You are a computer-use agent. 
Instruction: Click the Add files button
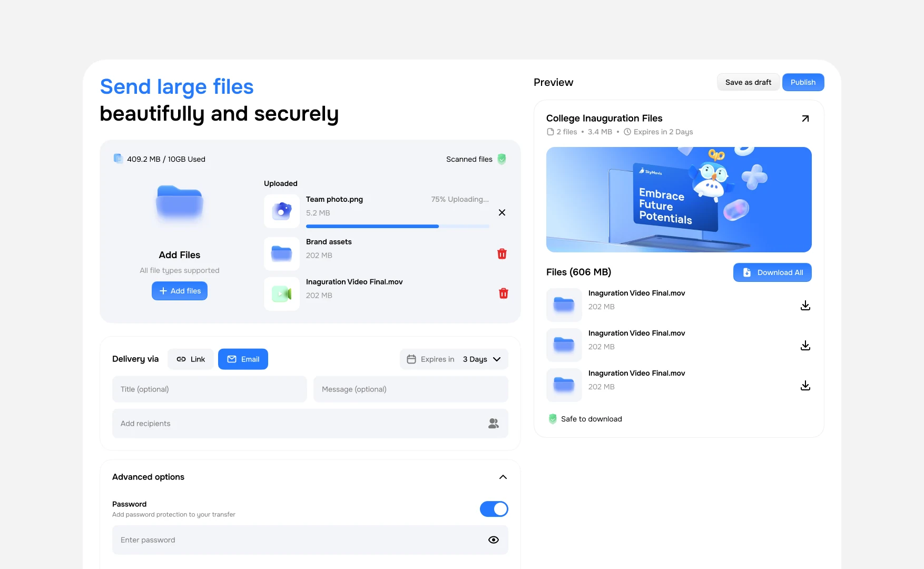click(180, 291)
